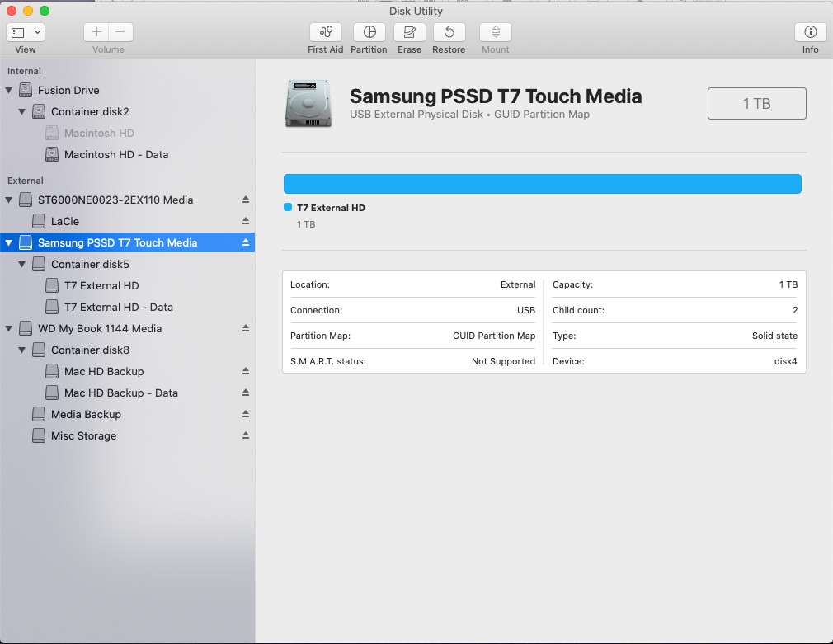Eject the Misc Storage volume
The height and width of the screenshot is (644, 833).
(246, 435)
